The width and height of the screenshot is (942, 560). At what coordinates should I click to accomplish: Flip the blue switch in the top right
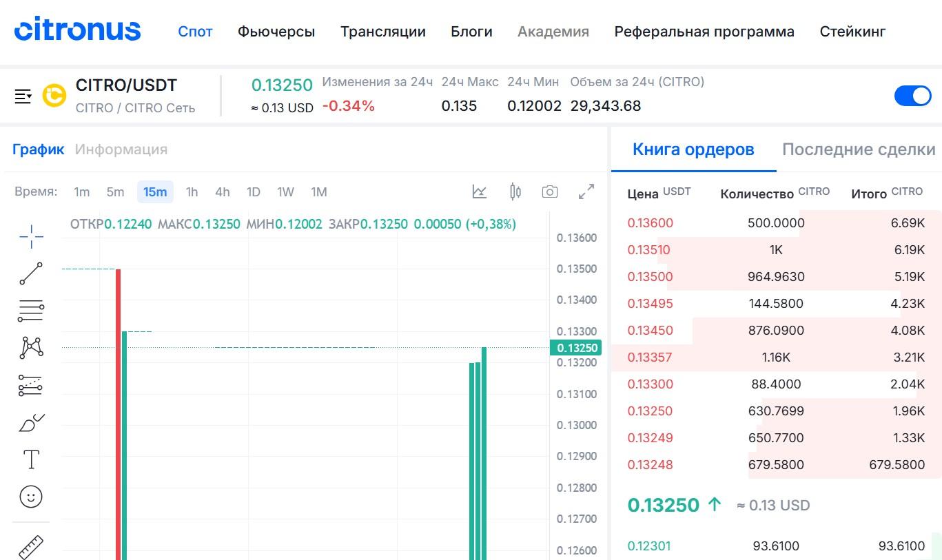pyautogui.click(x=912, y=96)
